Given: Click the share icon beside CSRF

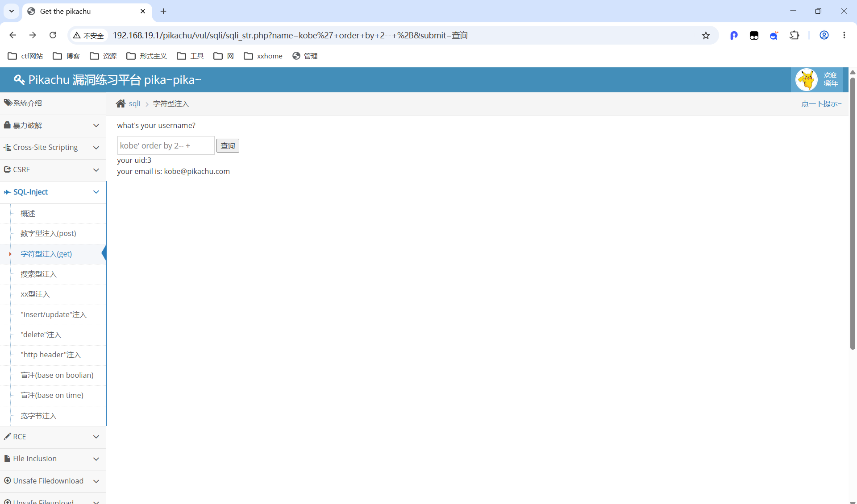Looking at the screenshot, I should 7,169.
